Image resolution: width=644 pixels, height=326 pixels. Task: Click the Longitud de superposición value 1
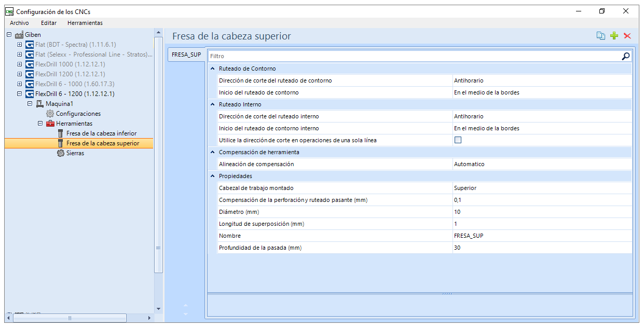542,224
